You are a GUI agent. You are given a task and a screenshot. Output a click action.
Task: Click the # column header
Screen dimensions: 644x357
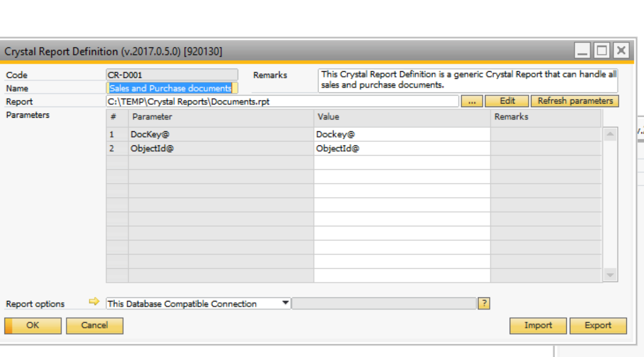117,117
